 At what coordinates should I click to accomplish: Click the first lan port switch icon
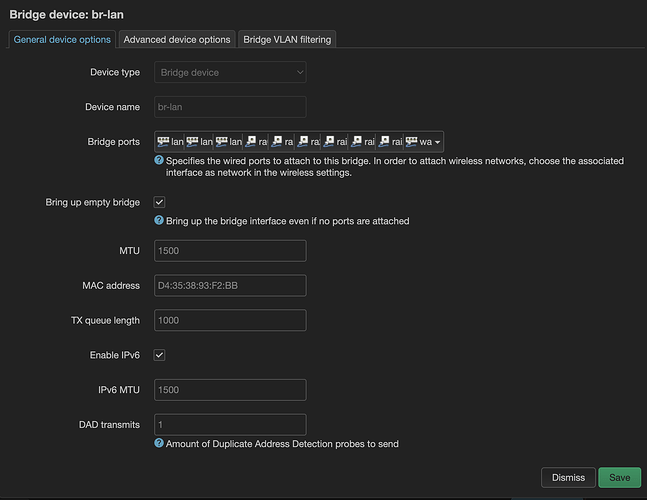[163, 142]
